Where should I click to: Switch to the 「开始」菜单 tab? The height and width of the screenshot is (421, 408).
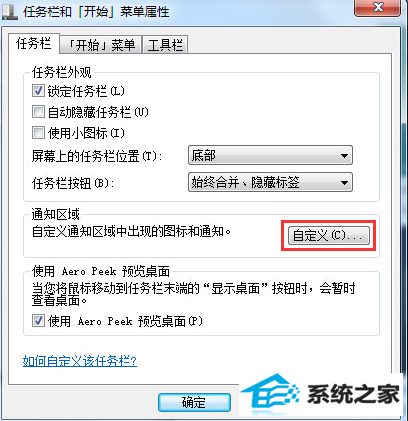click(101, 45)
